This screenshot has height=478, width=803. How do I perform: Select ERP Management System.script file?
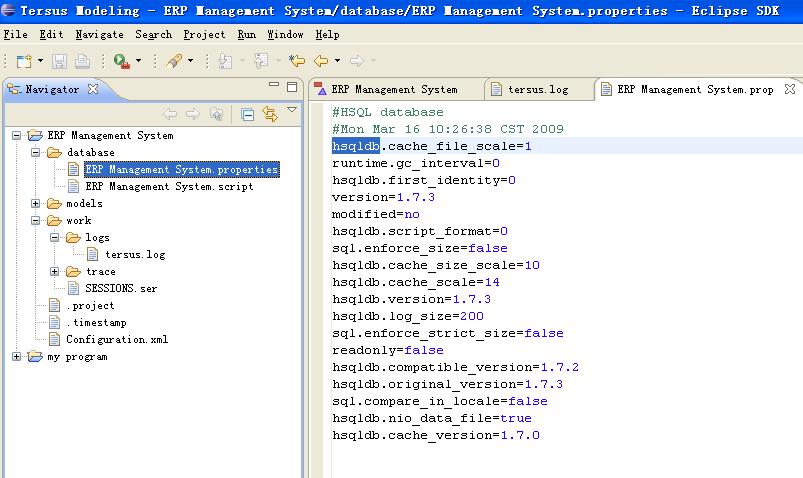pos(169,187)
